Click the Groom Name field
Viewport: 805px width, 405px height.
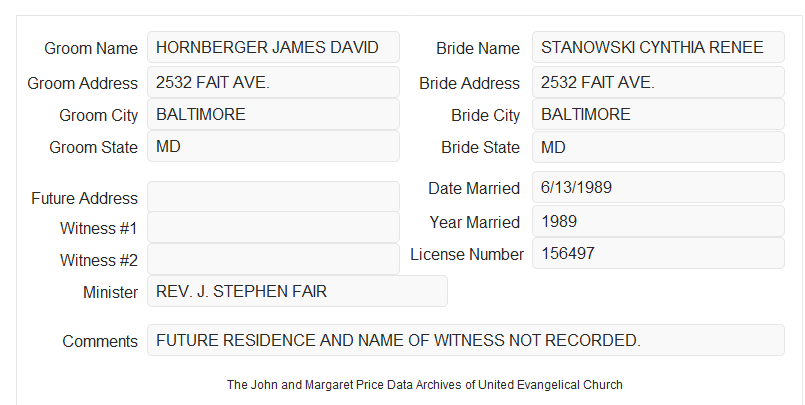[x=273, y=47]
